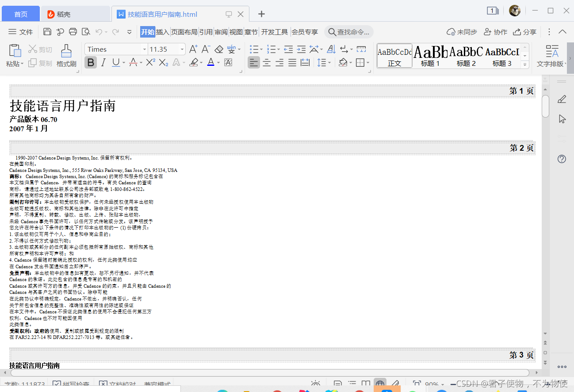Click the Sort (A-Z) icon
Viewport: 574px width, 392px height.
click(331, 49)
